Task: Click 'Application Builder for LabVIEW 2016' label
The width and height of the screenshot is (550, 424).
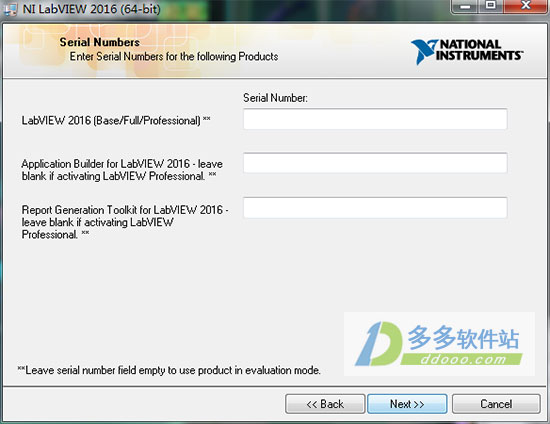Action: click(122, 170)
